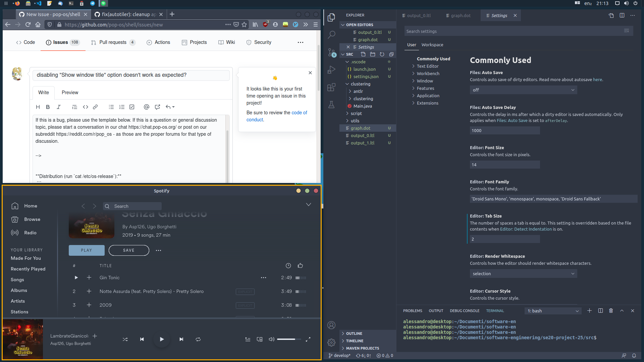Image resolution: width=644 pixels, height=362 pixels.
Task: Click PLAY button for Senza Ghiaccio album
Action: (x=87, y=250)
